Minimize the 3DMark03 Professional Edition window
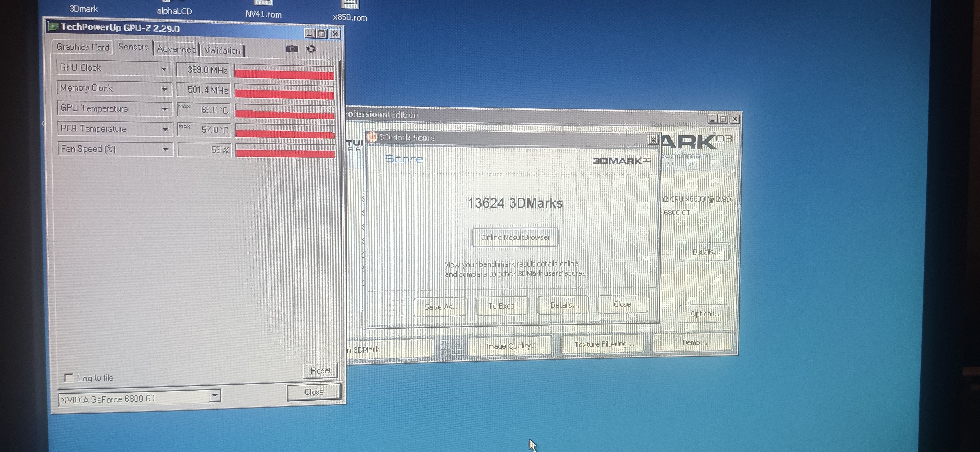Viewport: 980px width, 452px height. (712, 119)
